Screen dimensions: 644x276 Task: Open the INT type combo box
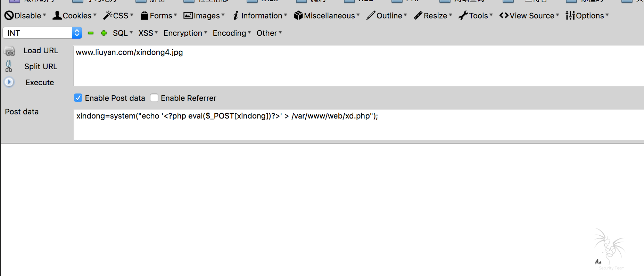coord(42,33)
